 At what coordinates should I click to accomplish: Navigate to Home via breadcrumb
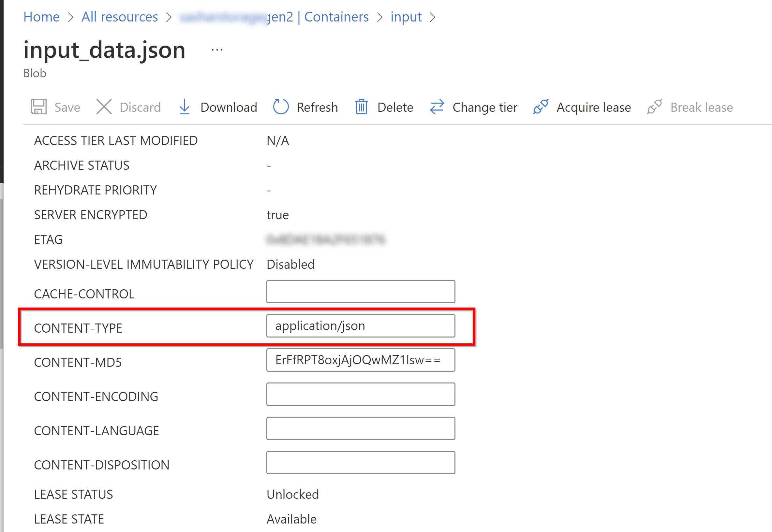(41, 17)
